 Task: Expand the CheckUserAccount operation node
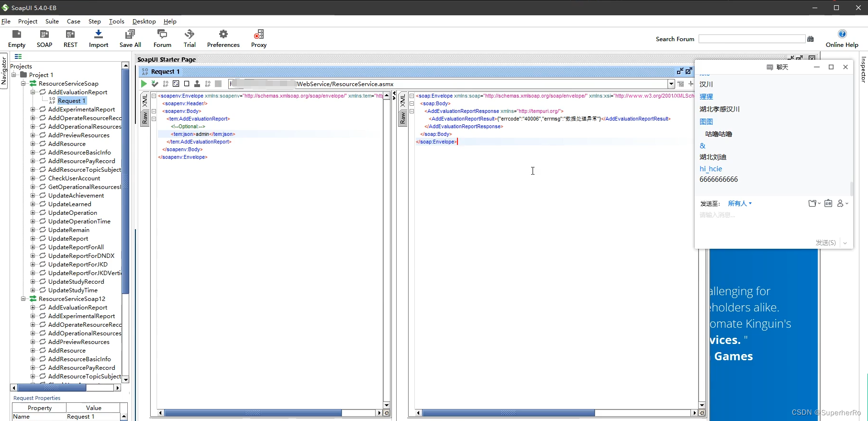tap(33, 178)
